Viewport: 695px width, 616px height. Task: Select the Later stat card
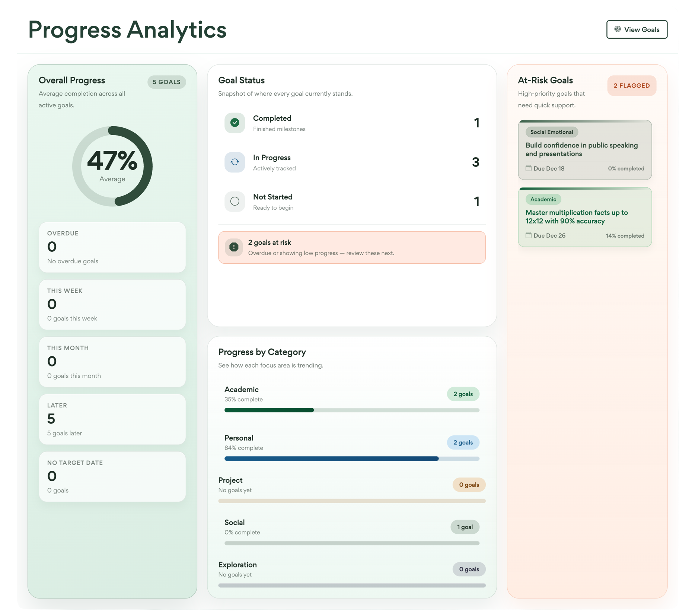coord(112,419)
